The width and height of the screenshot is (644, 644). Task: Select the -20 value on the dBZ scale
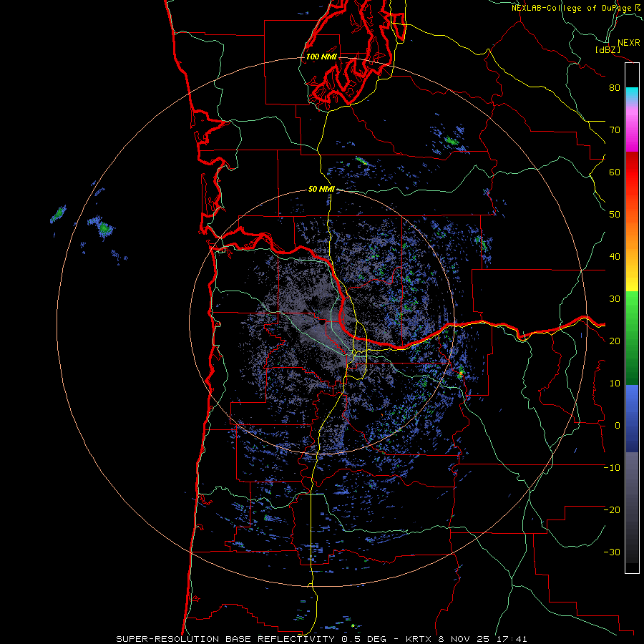[612, 510]
